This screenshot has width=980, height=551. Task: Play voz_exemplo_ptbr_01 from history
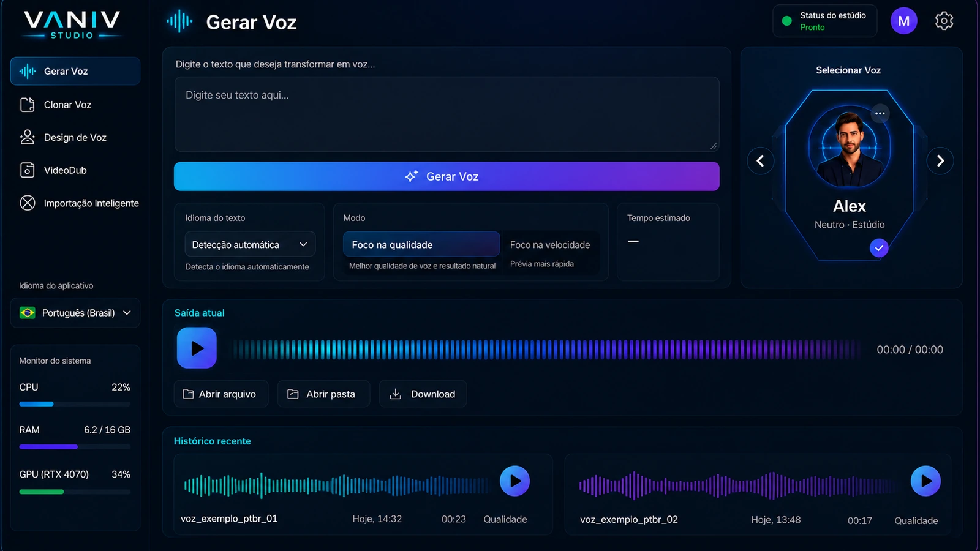(514, 481)
